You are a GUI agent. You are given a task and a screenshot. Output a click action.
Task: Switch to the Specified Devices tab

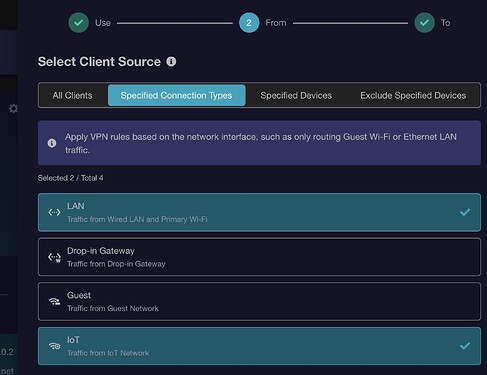(296, 95)
